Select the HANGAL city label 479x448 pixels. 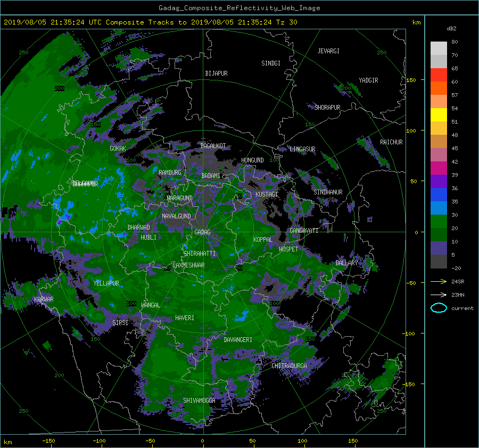click(150, 305)
